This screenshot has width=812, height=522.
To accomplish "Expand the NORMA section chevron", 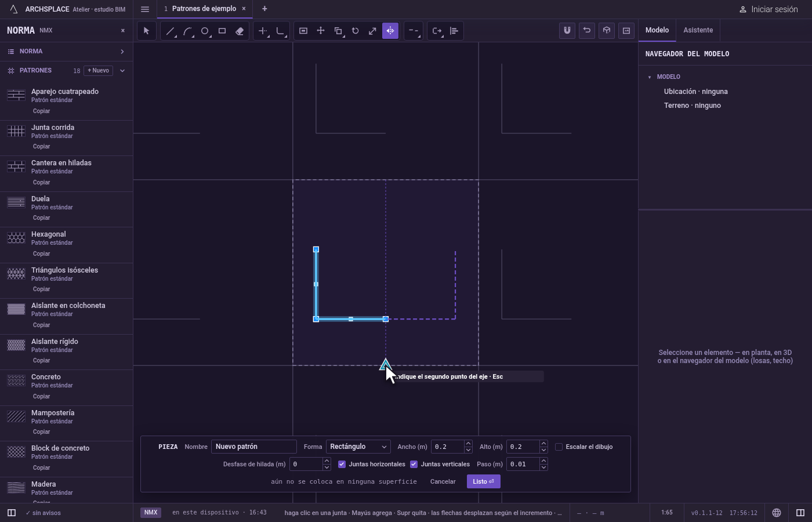I will click(122, 52).
